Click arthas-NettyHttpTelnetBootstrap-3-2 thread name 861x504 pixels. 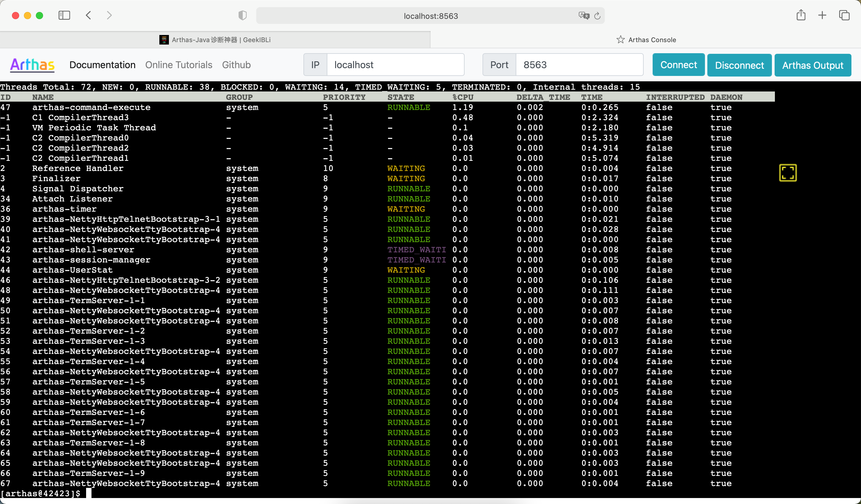[x=126, y=280]
